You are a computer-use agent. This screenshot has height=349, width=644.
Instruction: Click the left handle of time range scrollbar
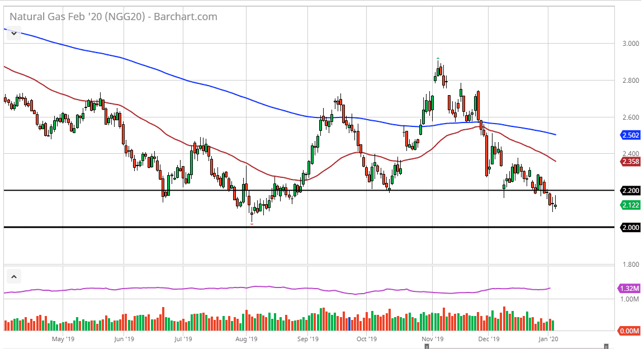point(427,347)
